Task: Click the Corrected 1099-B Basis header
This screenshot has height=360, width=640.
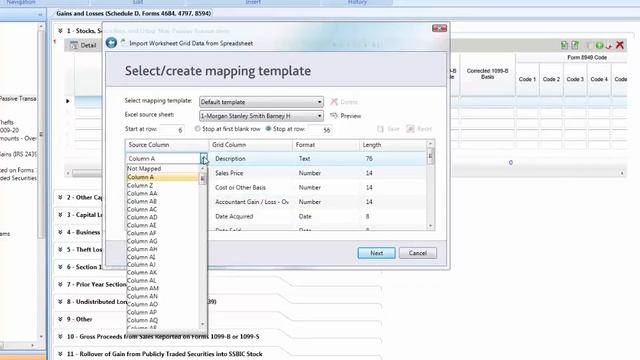Action: pyautogui.click(x=487, y=74)
